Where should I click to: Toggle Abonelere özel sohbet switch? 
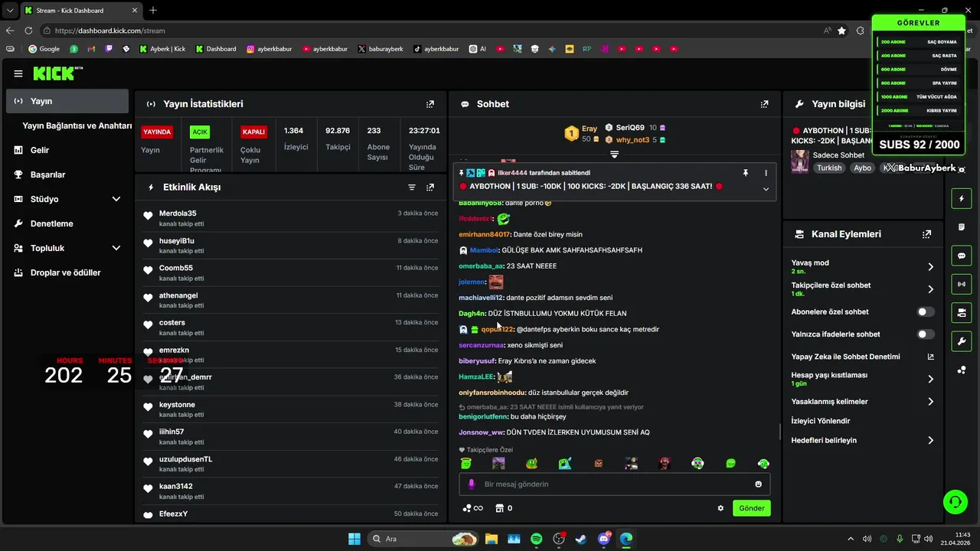926,312
